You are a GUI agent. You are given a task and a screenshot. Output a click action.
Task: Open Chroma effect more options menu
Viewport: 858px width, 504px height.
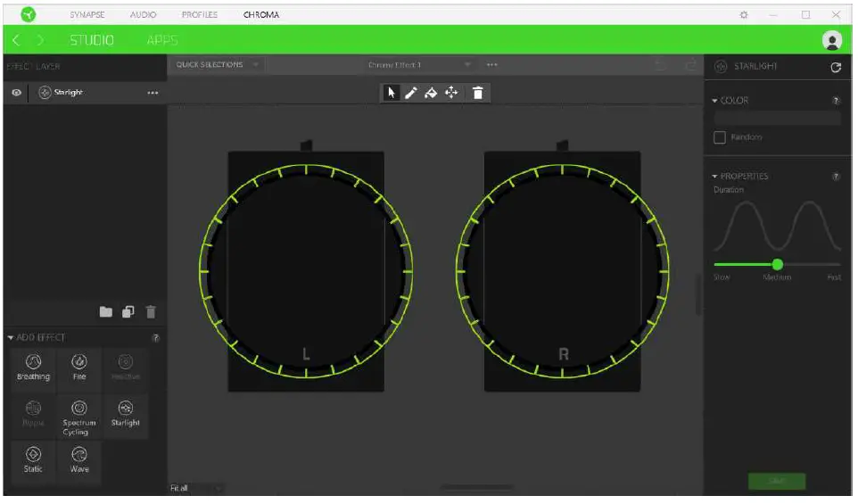(x=492, y=64)
